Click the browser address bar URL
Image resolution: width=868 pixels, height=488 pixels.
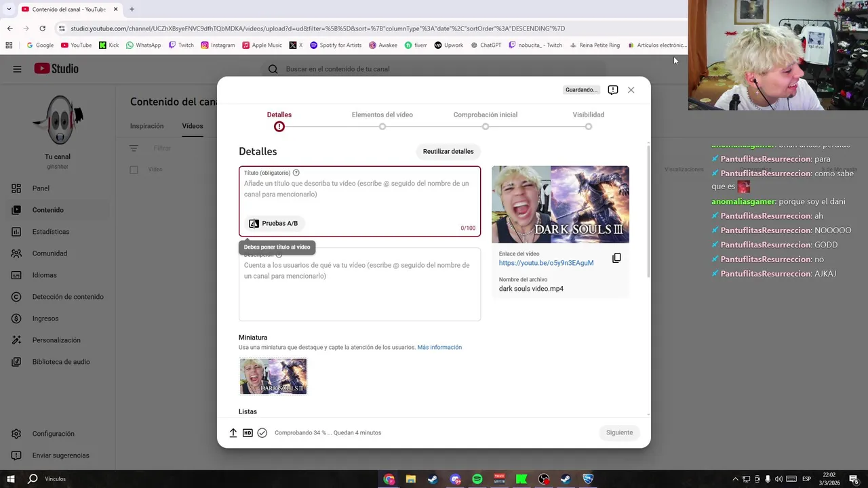point(317,28)
